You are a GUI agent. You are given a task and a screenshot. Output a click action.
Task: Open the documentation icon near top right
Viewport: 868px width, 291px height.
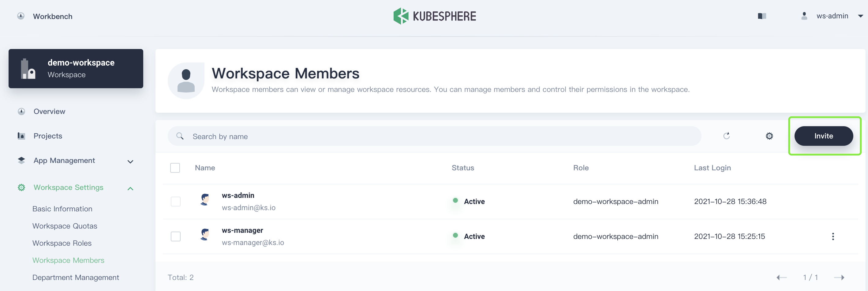[762, 16]
